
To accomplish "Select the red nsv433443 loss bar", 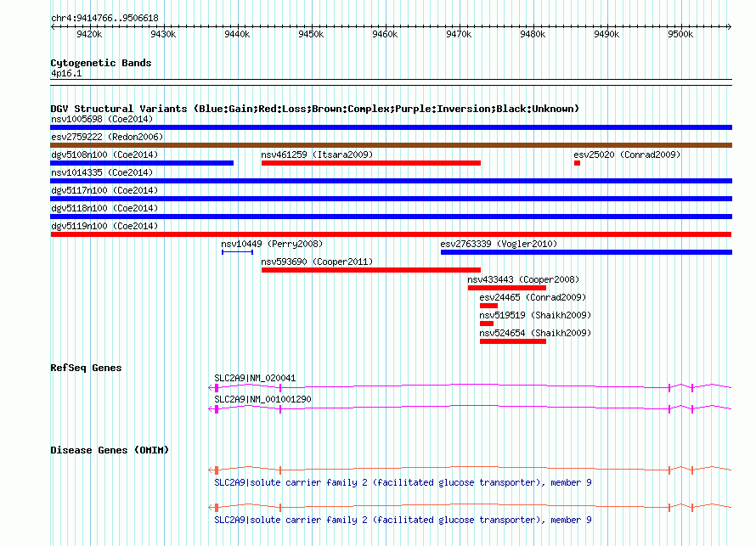I will (x=507, y=288).
